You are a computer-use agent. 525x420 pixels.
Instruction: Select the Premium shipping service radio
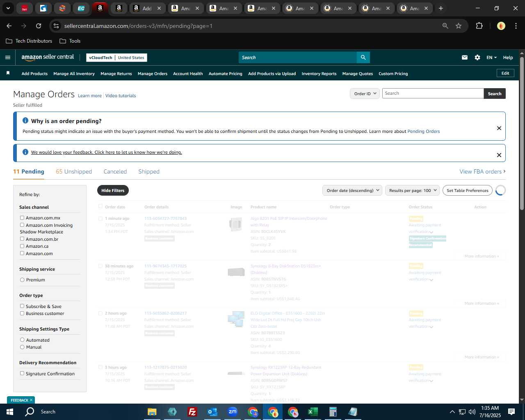click(x=22, y=280)
